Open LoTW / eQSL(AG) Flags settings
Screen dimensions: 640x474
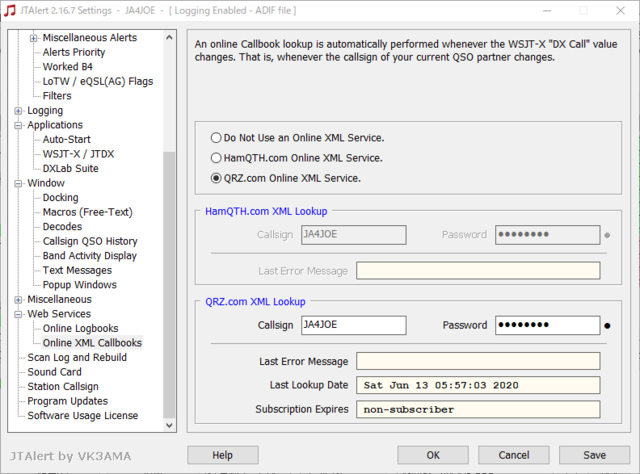click(x=98, y=81)
